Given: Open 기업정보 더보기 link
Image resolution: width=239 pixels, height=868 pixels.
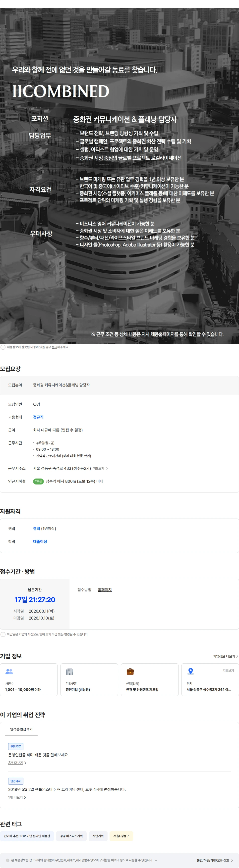Looking at the screenshot, I should tap(226, 656).
